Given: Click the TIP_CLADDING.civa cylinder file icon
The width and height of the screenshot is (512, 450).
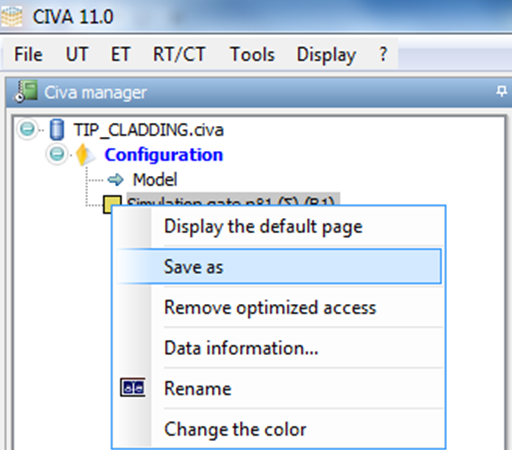Looking at the screenshot, I should (x=57, y=129).
